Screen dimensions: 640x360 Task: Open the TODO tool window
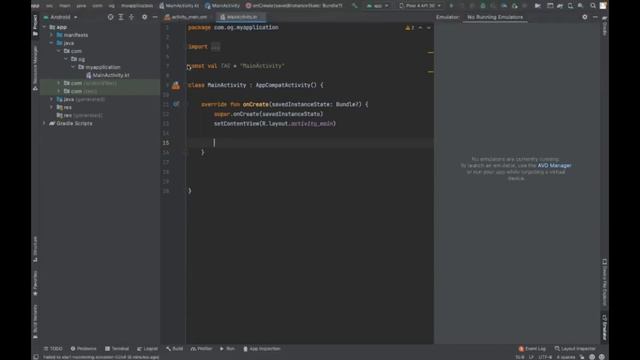coord(53,349)
